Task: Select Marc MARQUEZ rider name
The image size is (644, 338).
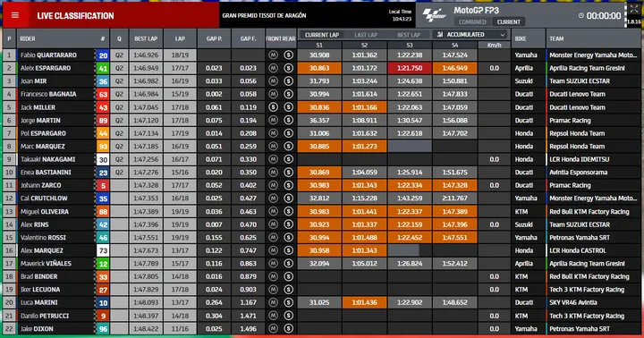Action: (x=43, y=147)
